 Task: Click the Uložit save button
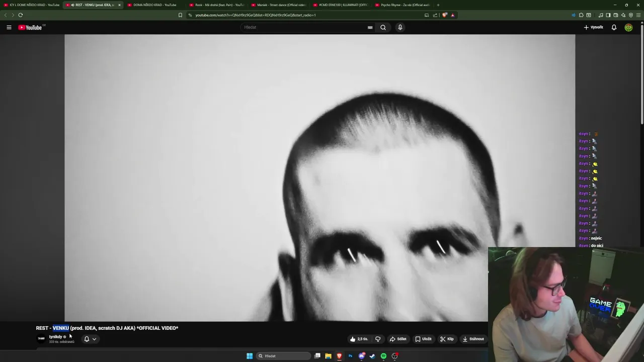(x=423, y=339)
